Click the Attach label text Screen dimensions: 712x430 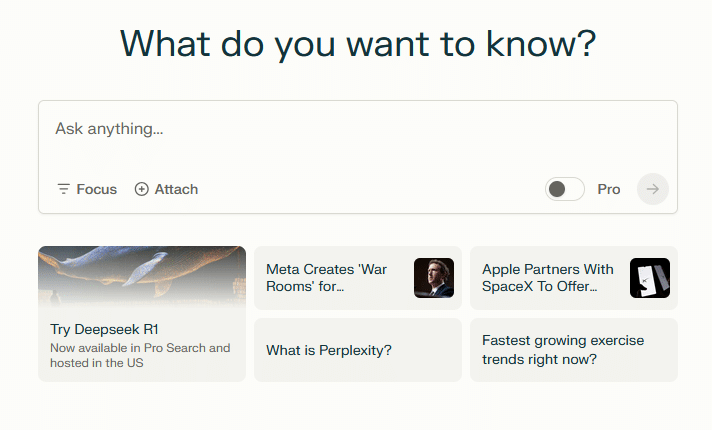[176, 189]
